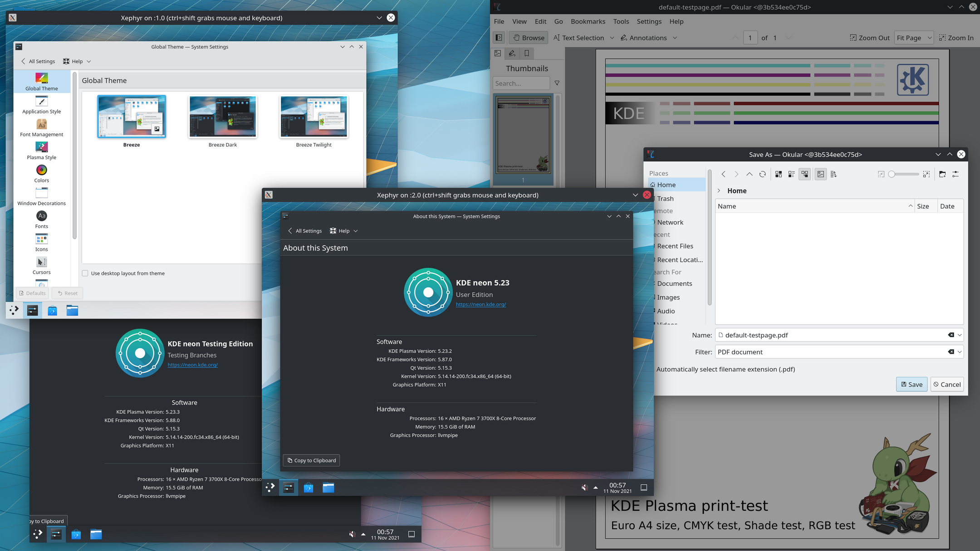
Task: Open Discover store icon in dark taskbar
Action: (309, 488)
